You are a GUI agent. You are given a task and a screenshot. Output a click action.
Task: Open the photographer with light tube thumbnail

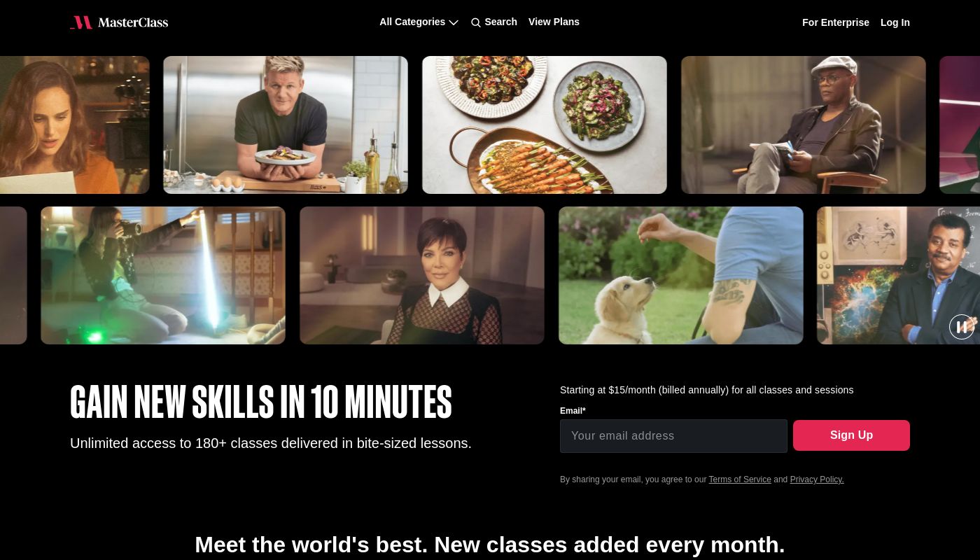coord(163,275)
